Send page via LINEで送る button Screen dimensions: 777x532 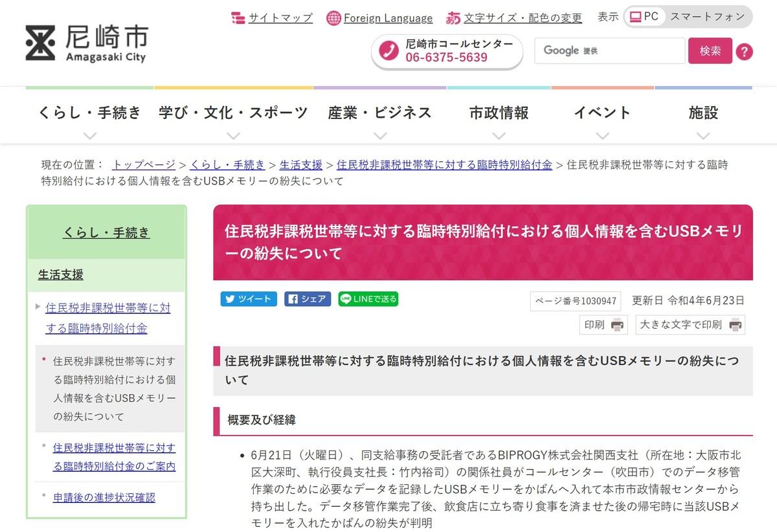(368, 298)
